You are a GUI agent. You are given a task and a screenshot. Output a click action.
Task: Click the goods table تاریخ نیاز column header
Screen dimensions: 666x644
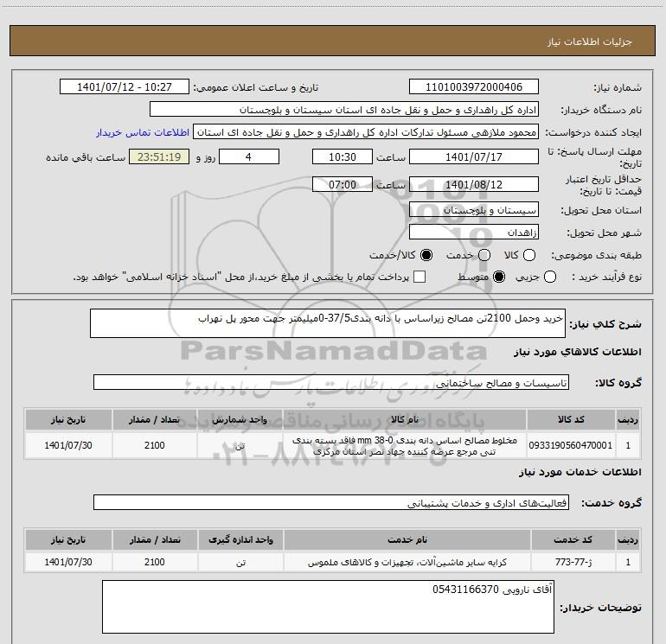[x=68, y=419]
